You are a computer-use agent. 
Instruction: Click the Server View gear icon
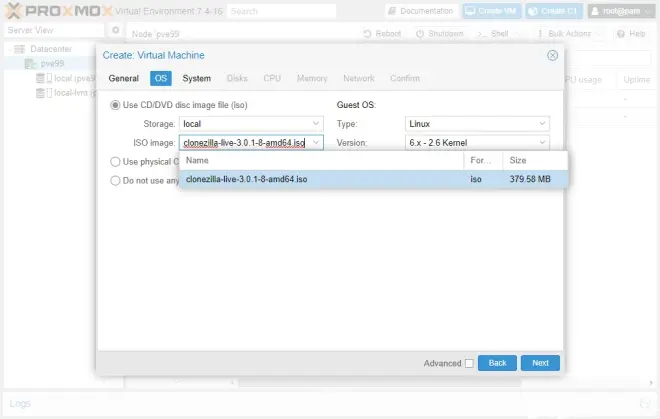click(x=115, y=30)
